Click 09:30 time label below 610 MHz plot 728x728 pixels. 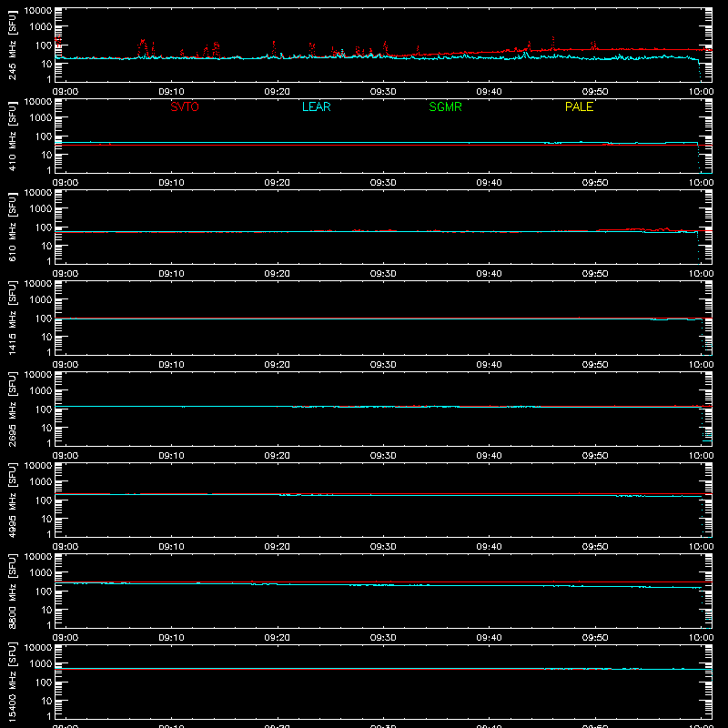coord(383,274)
